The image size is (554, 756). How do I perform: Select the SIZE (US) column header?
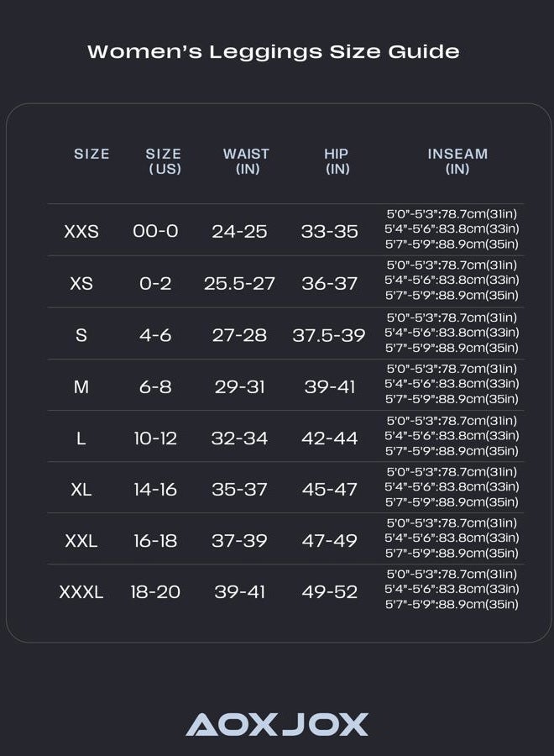point(164,161)
